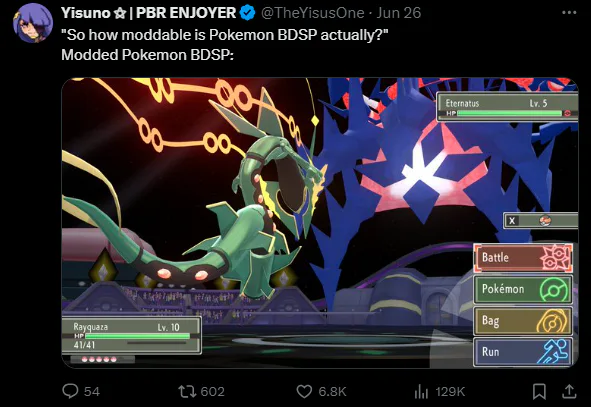Select the Battle option in game
This screenshot has width=591, height=407.
tap(523, 258)
